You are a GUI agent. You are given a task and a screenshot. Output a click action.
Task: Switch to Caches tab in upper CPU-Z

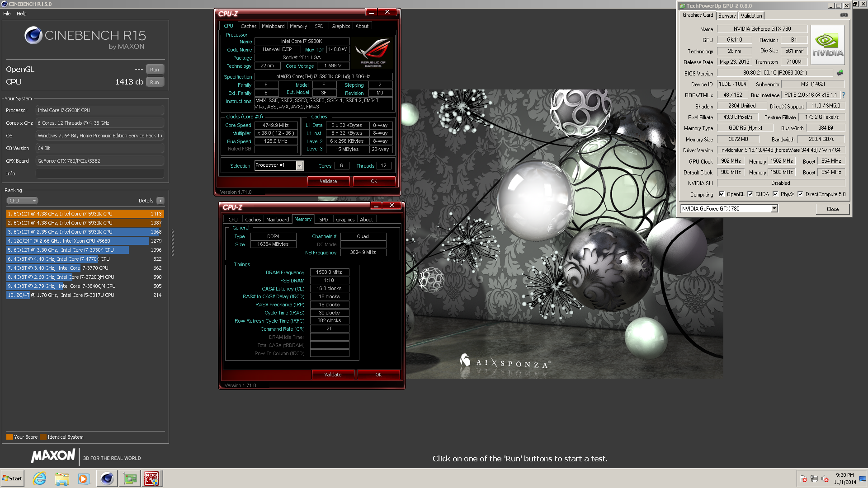click(x=249, y=26)
